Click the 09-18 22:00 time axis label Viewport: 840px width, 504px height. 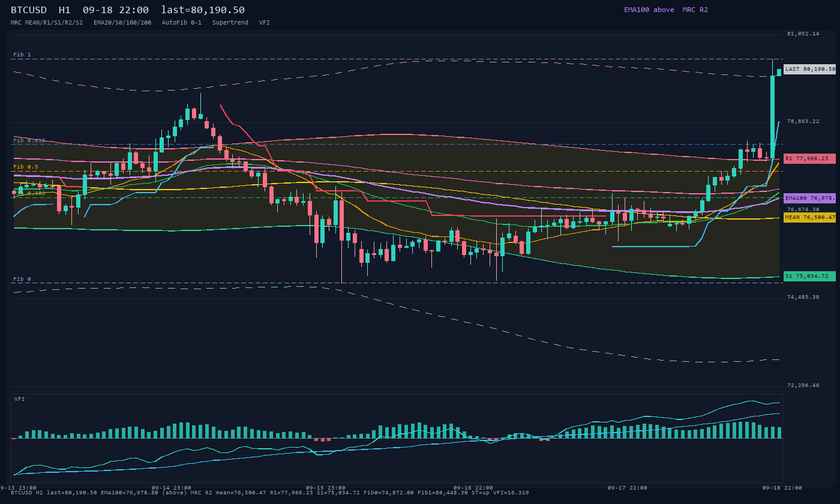point(782,488)
